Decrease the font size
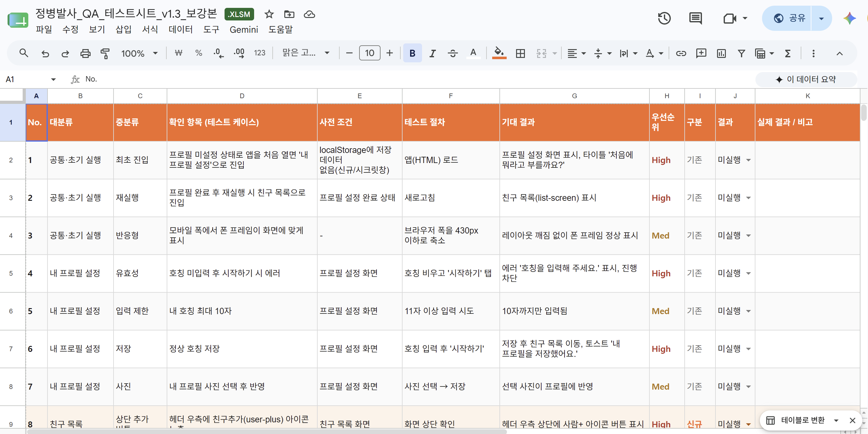Viewport: 868px width, 434px height. coord(349,53)
